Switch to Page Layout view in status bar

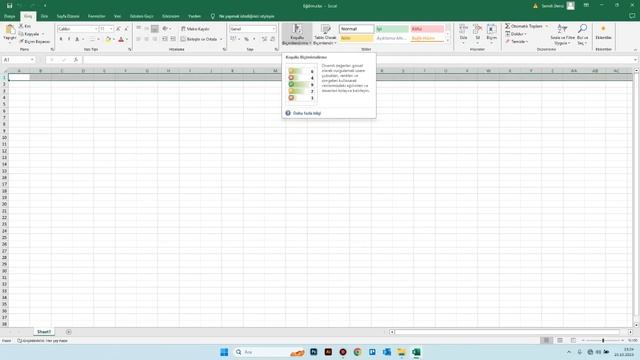point(560,340)
